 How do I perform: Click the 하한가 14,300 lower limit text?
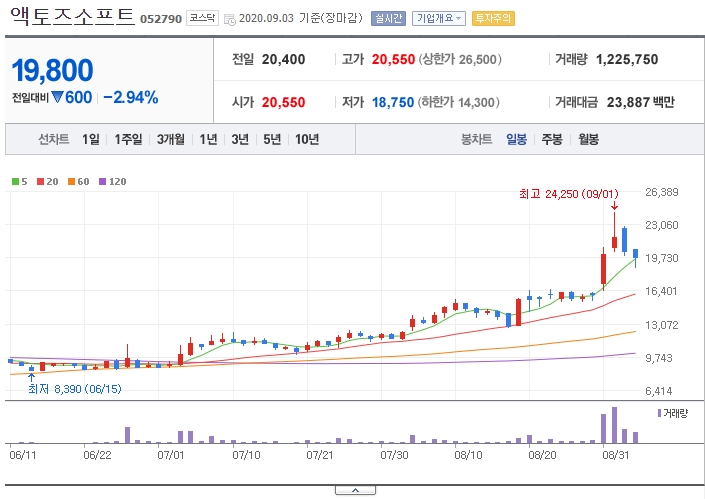459,102
